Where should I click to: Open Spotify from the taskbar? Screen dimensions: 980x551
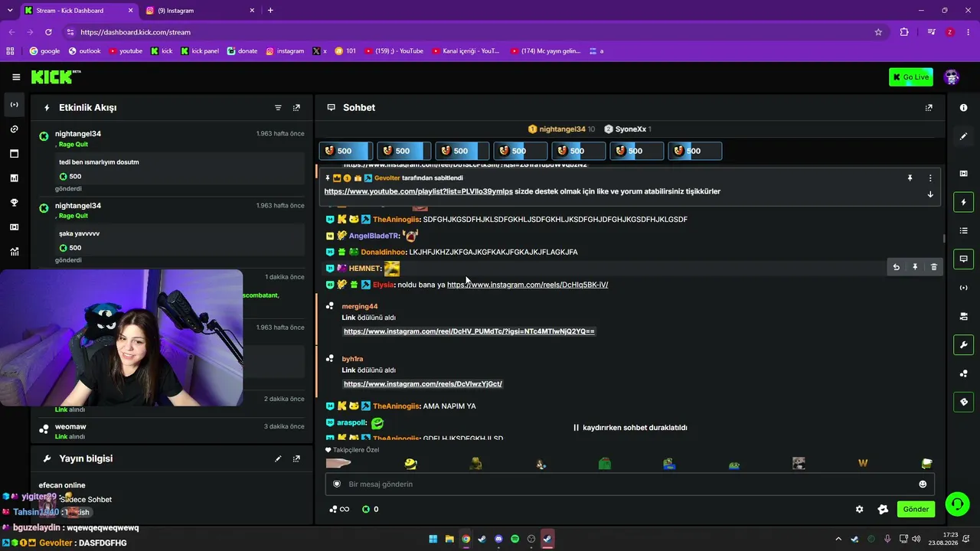[x=515, y=539]
